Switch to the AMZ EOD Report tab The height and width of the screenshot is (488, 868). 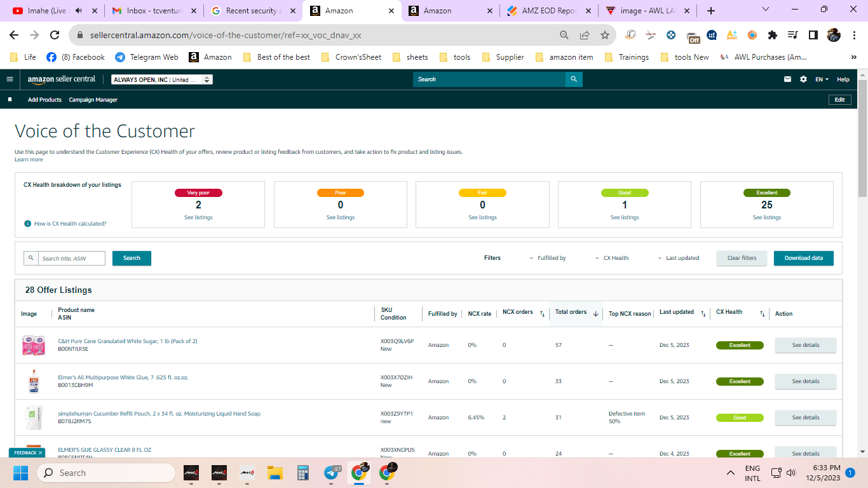[550, 11]
